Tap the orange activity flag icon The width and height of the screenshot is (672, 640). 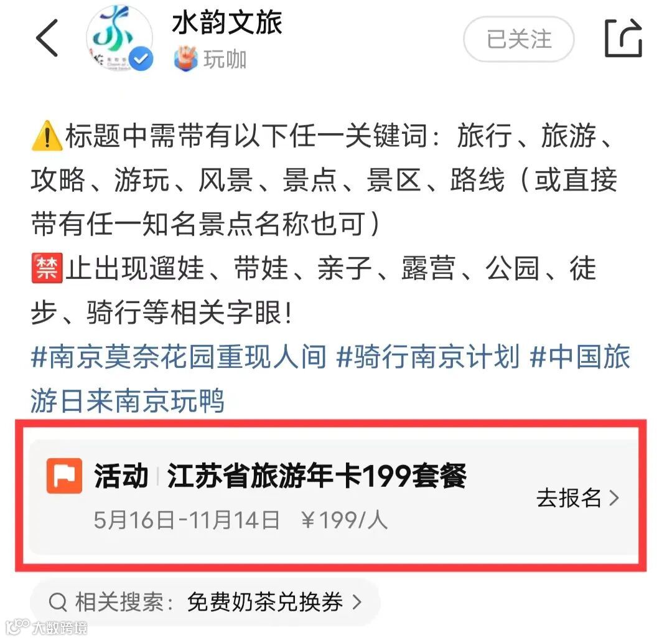(64, 476)
